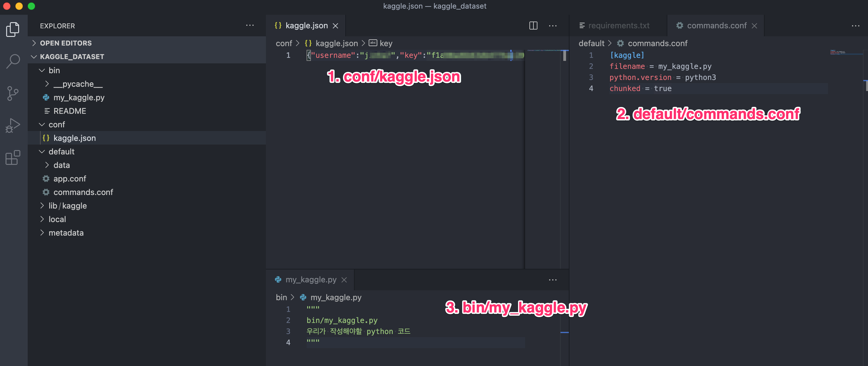Click commands.conf in the breadcrumb path

point(657,43)
